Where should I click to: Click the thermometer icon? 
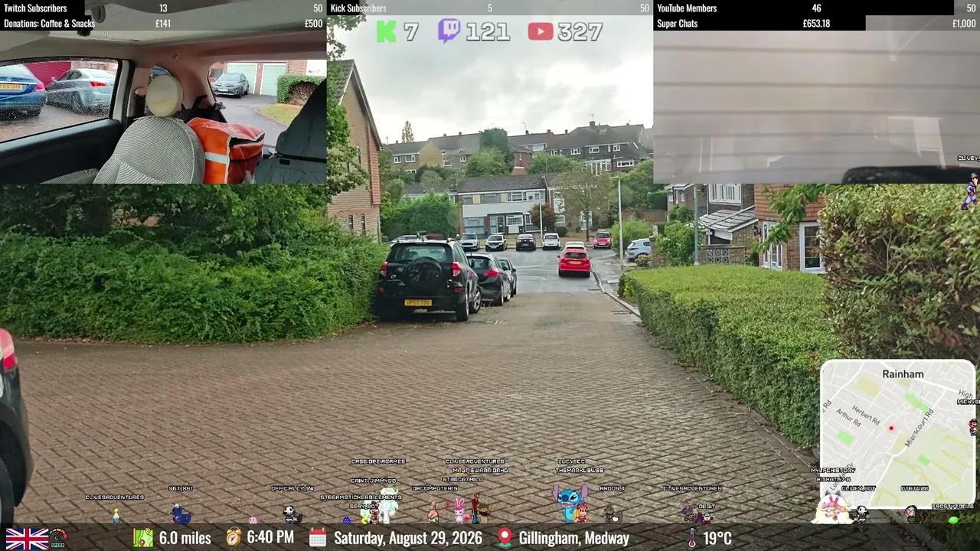pos(692,538)
